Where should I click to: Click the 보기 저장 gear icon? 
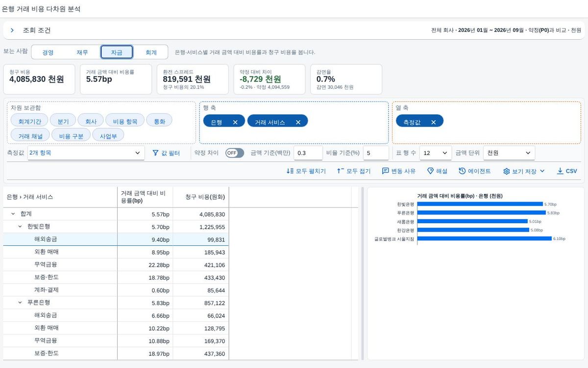click(x=507, y=171)
